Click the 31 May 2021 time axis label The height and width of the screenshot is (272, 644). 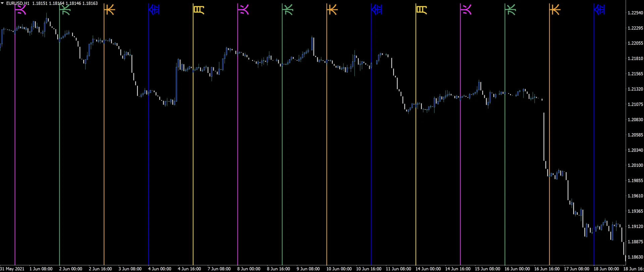[x=12, y=269]
